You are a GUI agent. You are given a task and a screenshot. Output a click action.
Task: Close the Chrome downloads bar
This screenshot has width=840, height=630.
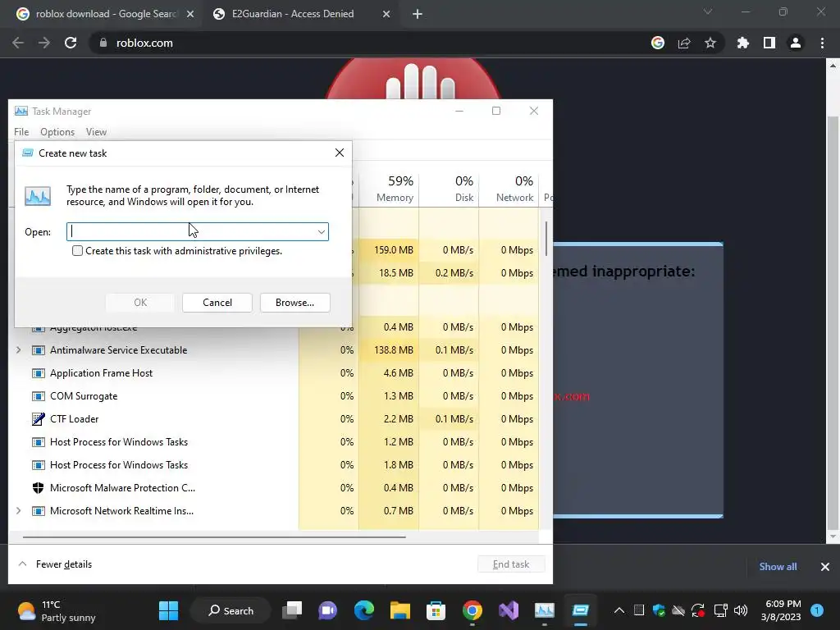pyautogui.click(x=825, y=566)
